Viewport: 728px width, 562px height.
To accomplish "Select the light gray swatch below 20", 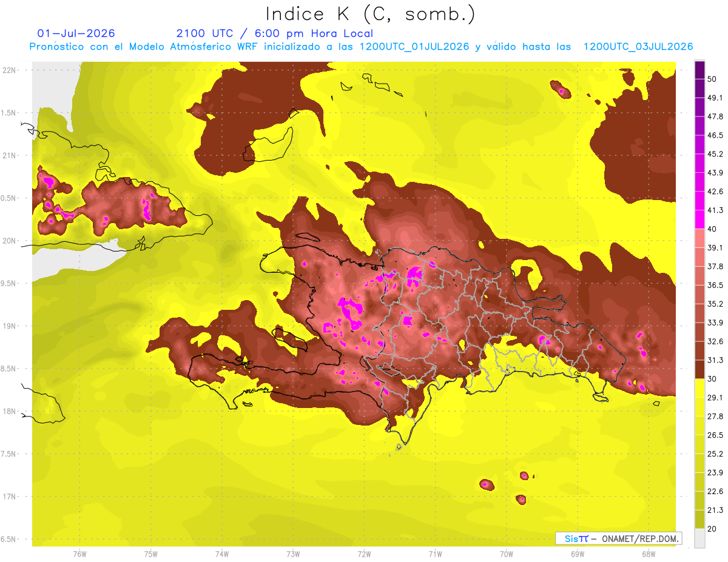I will point(699,538).
